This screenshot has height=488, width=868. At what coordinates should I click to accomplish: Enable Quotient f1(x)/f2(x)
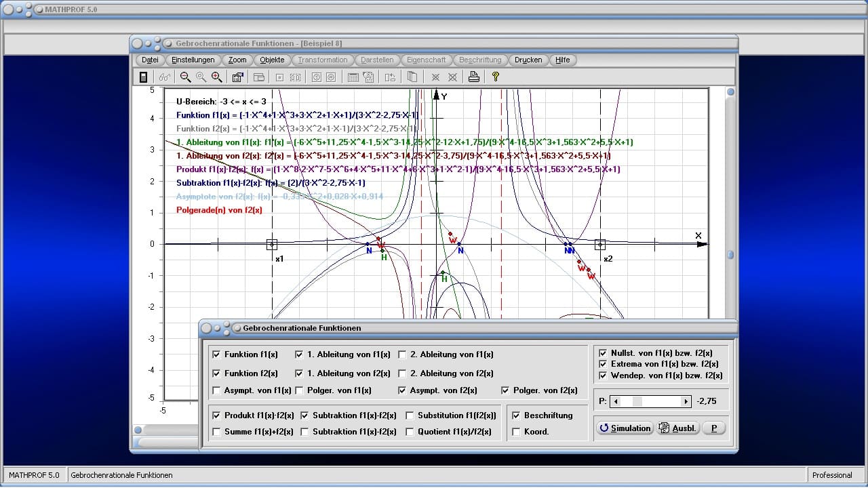[x=410, y=432]
